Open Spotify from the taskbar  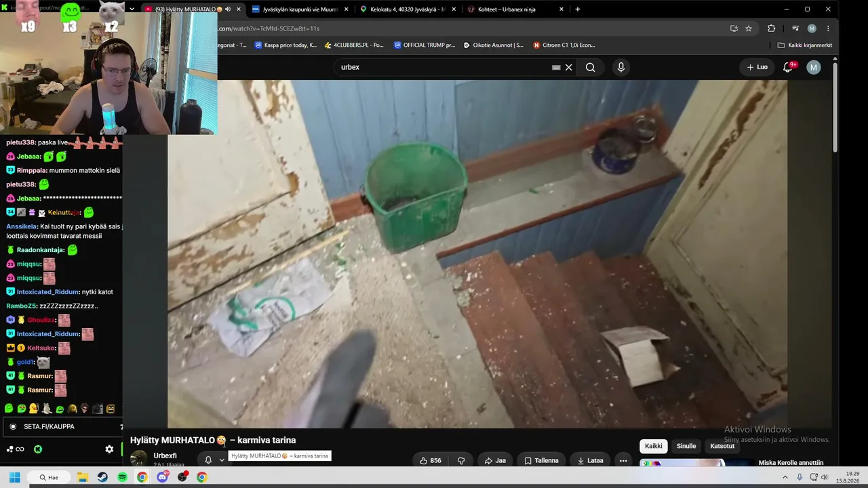click(122, 477)
